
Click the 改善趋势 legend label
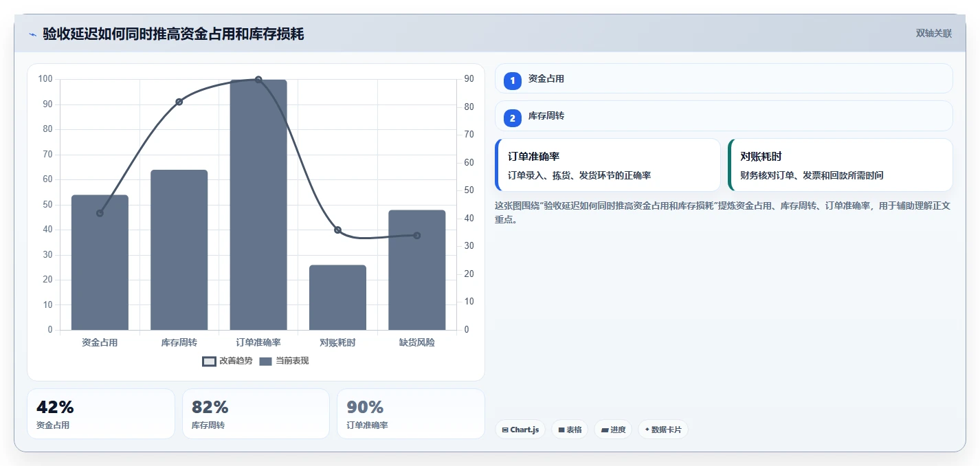(x=236, y=361)
